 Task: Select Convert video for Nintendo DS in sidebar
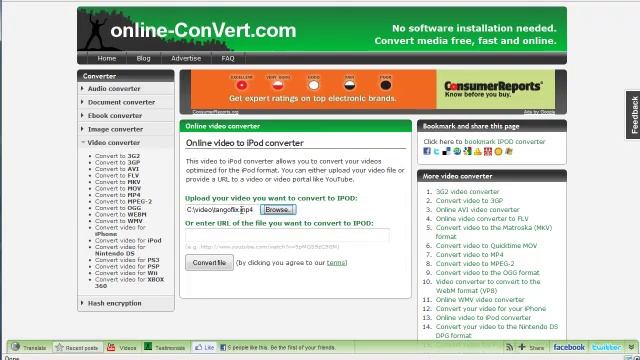[120, 250]
